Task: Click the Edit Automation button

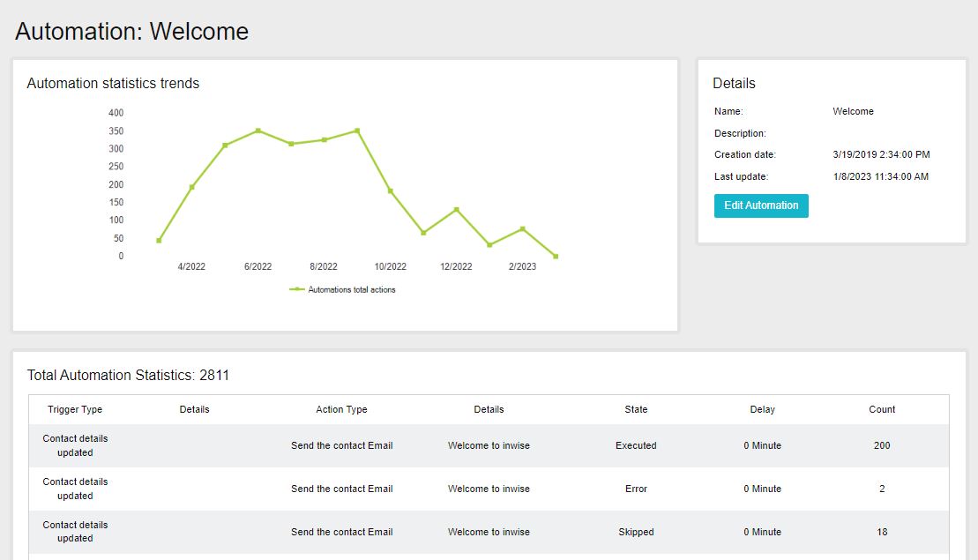Action: click(761, 205)
